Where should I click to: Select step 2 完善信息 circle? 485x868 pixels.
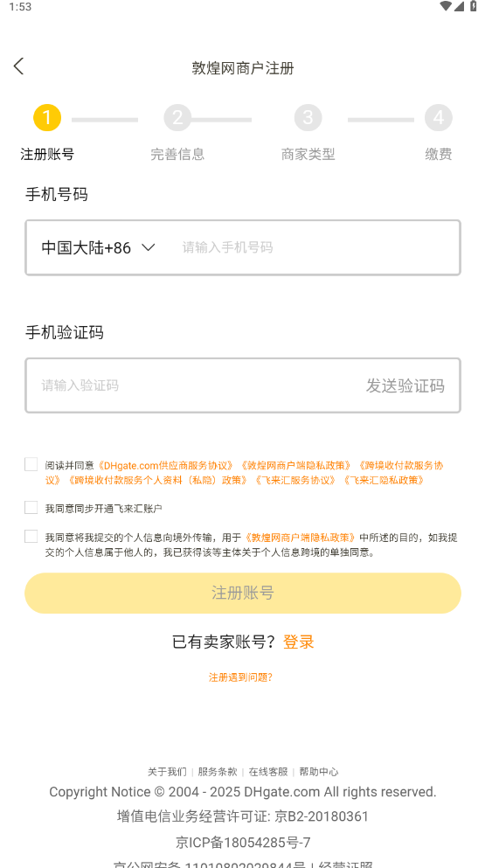click(177, 117)
